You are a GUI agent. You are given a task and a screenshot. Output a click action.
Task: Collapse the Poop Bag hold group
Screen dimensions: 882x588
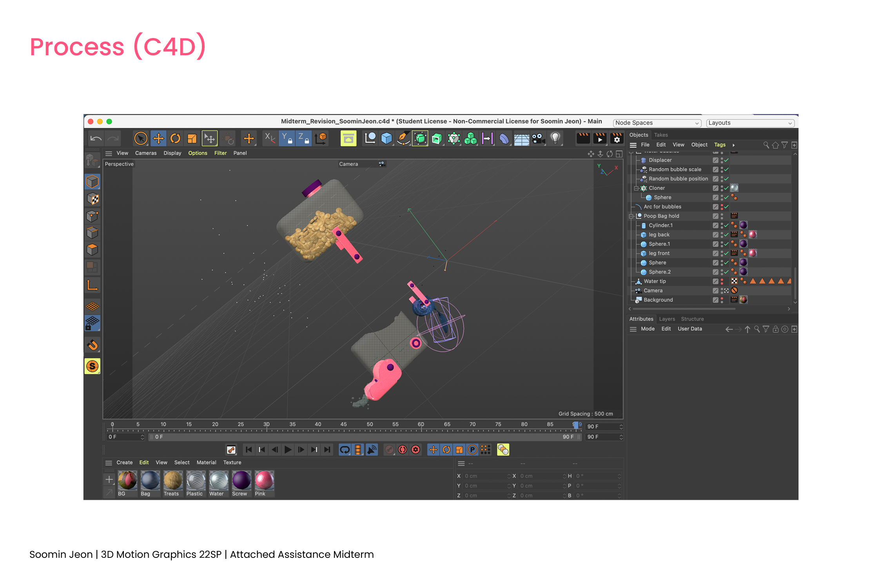pos(631,216)
